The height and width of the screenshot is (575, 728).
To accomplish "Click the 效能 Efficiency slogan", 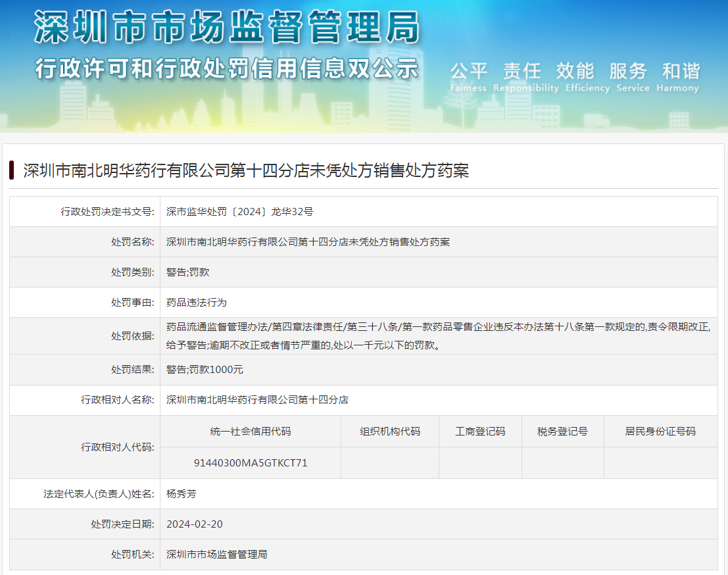I will (587, 77).
